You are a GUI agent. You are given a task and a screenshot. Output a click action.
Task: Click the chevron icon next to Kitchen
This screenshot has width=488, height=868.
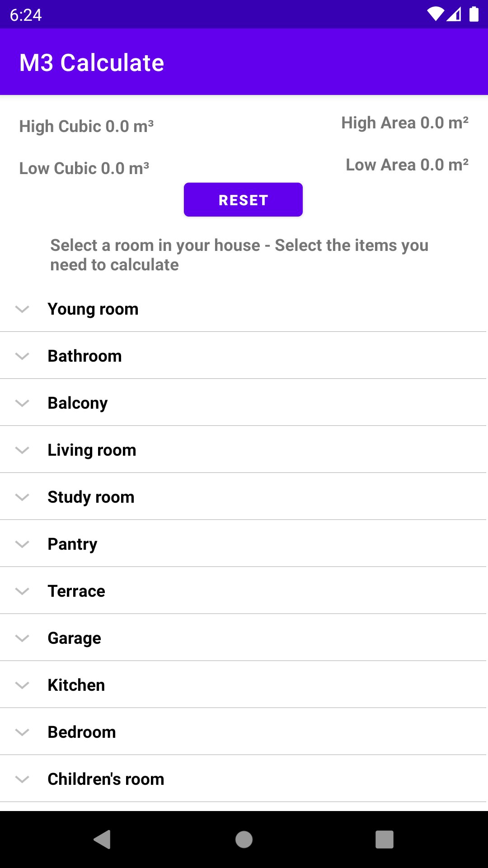pos(22,685)
